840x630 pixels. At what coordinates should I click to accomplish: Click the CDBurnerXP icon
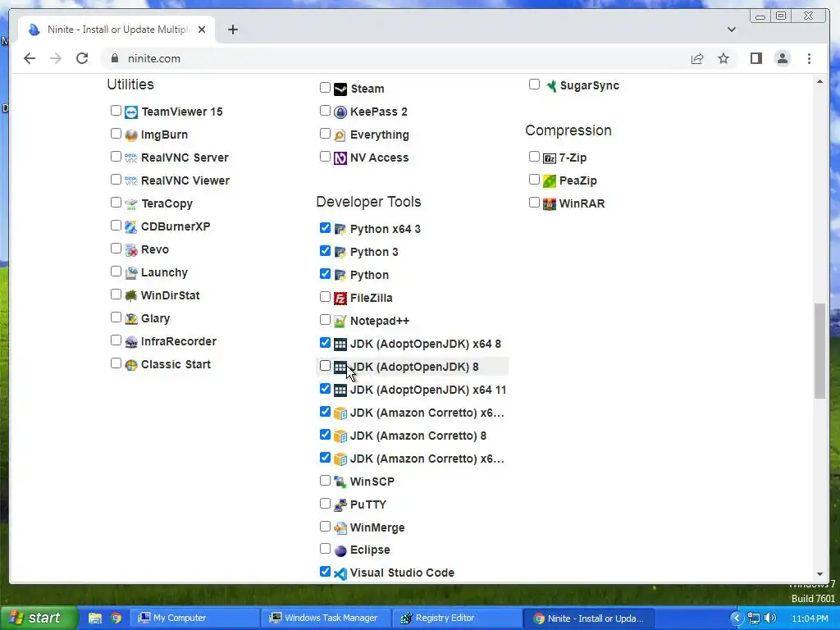131,227
